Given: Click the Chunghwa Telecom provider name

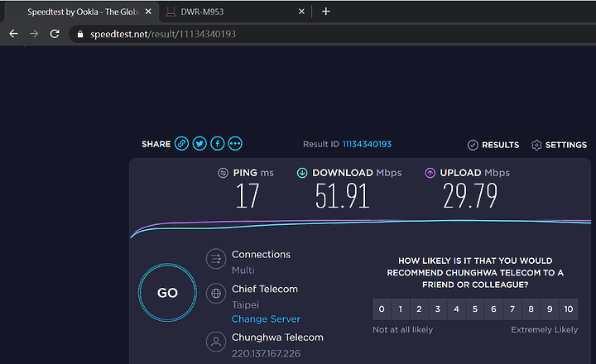Looking at the screenshot, I should point(277,338).
